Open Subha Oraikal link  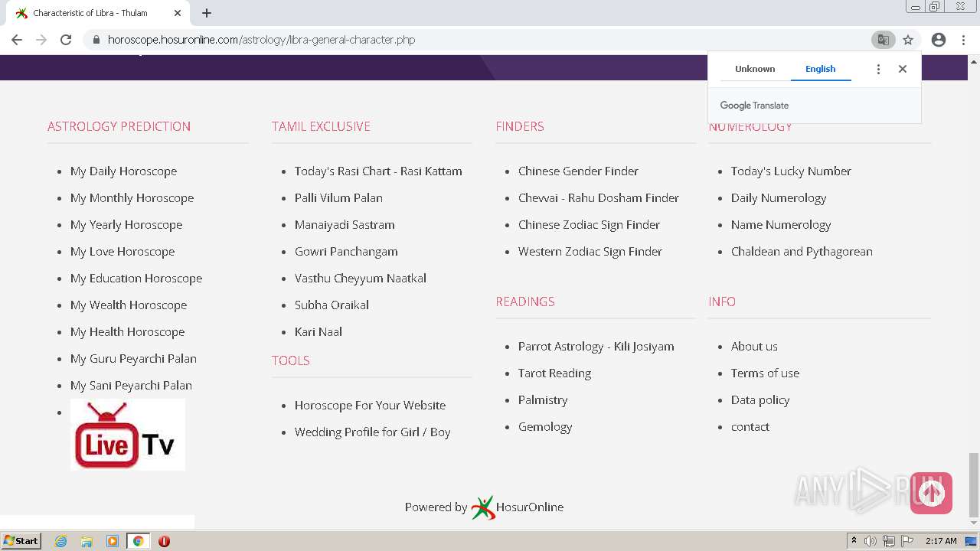[x=332, y=305]
